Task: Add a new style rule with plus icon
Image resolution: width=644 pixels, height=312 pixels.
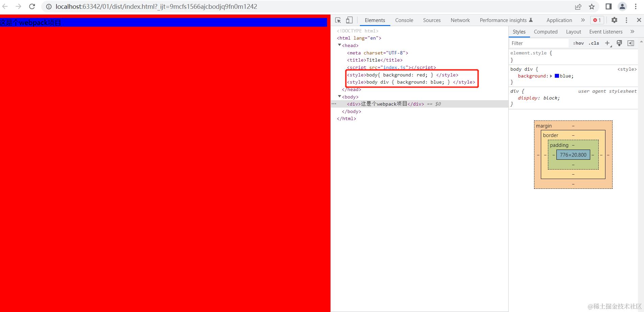Action: 607,43
